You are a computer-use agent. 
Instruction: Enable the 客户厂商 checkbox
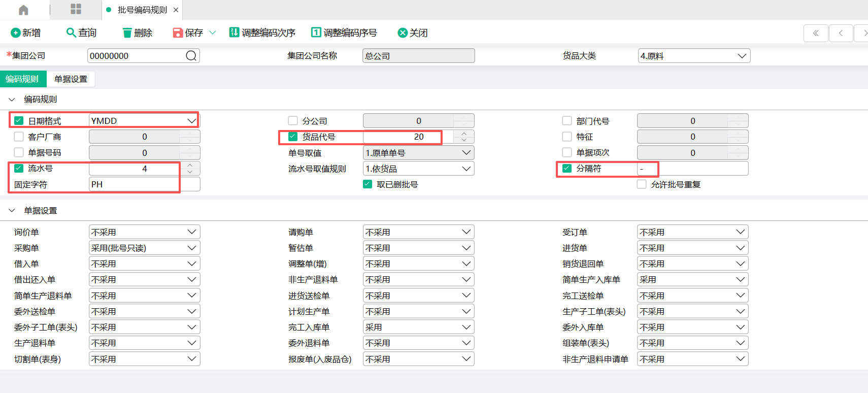[19, 137]
